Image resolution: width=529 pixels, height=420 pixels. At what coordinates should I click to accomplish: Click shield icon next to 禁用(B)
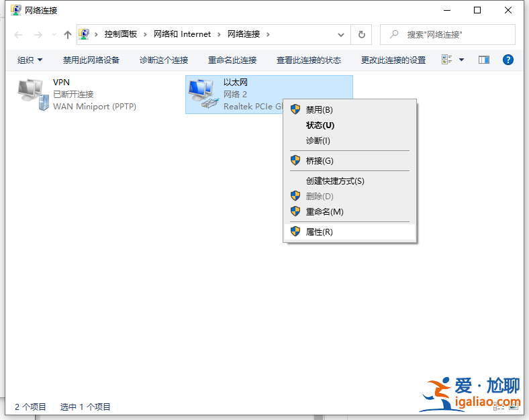295,109
